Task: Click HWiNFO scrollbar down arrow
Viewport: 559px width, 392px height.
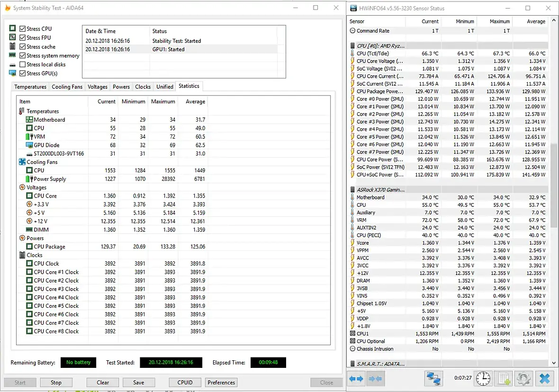Action: pos(554,363)
